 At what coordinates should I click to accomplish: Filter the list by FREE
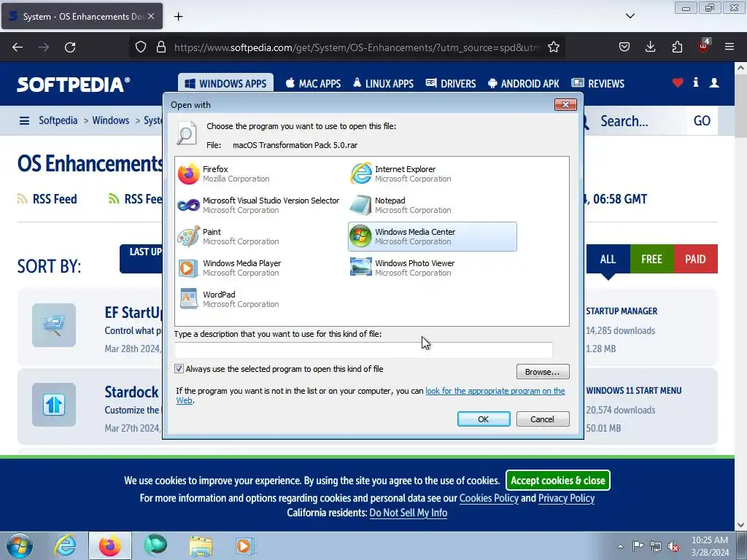[651, 259]
